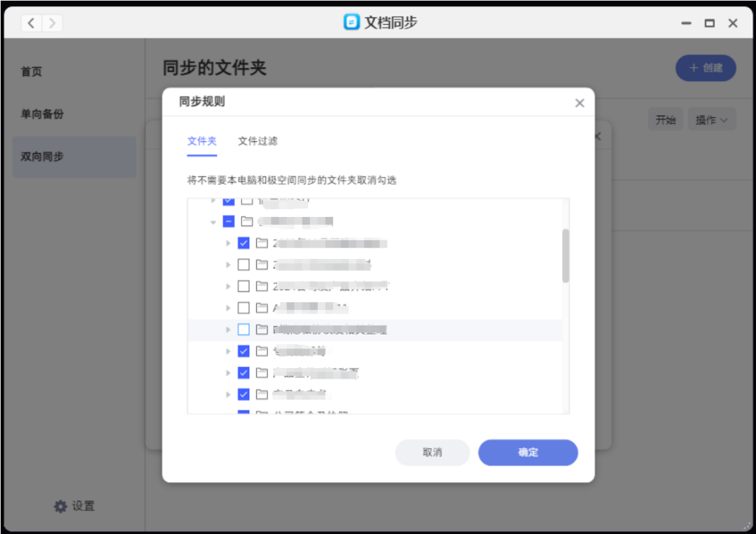Click 取消 to cancel the dialog
This screenshot has width=756, height=534.
(432, 452)
